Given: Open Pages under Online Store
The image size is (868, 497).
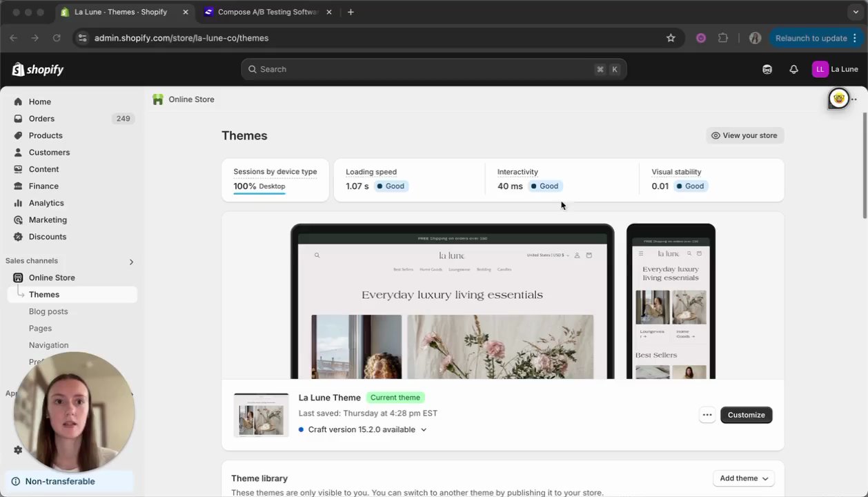Looking at the screenshot, I should [x=40, y=329].
